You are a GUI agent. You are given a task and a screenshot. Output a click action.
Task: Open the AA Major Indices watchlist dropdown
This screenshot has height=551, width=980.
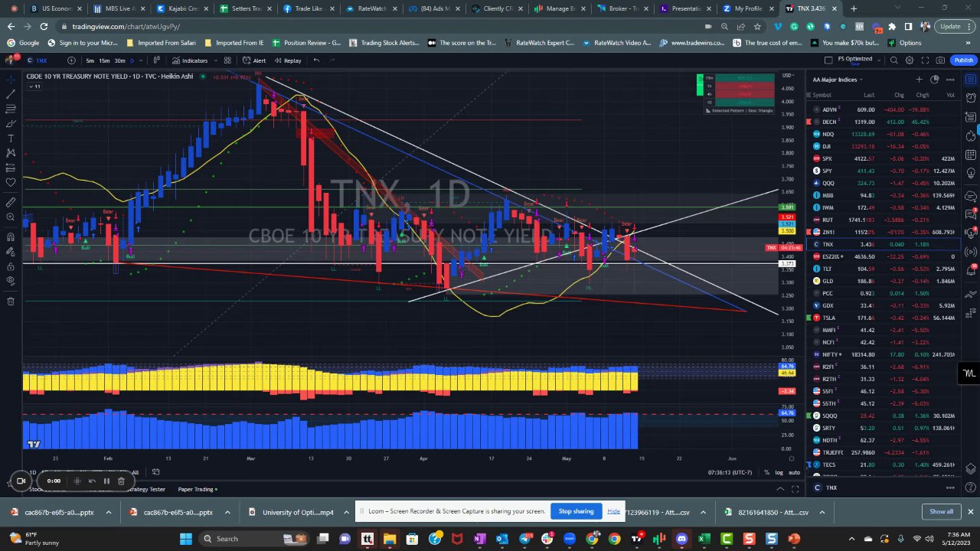(838, 80)
